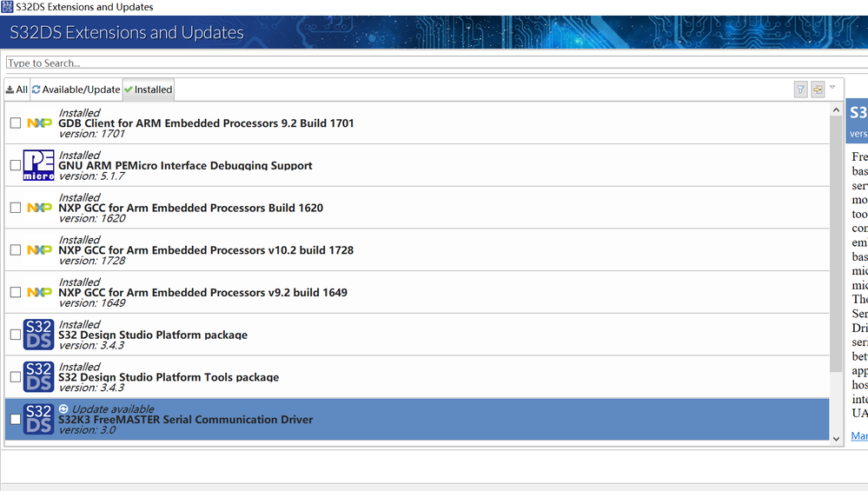
Task: Click NXP logo for GCC Build 1620
Action: tap(39, 208)
